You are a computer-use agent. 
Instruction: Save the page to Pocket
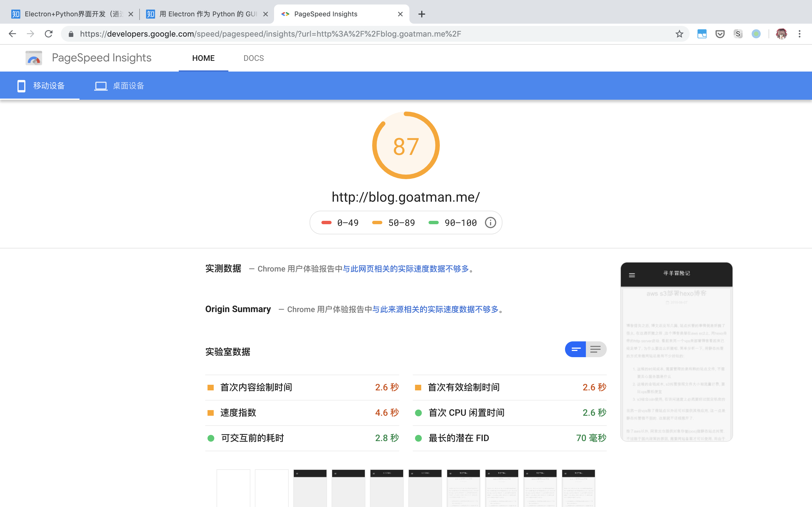pyautogui.click(x=720, y=34)
